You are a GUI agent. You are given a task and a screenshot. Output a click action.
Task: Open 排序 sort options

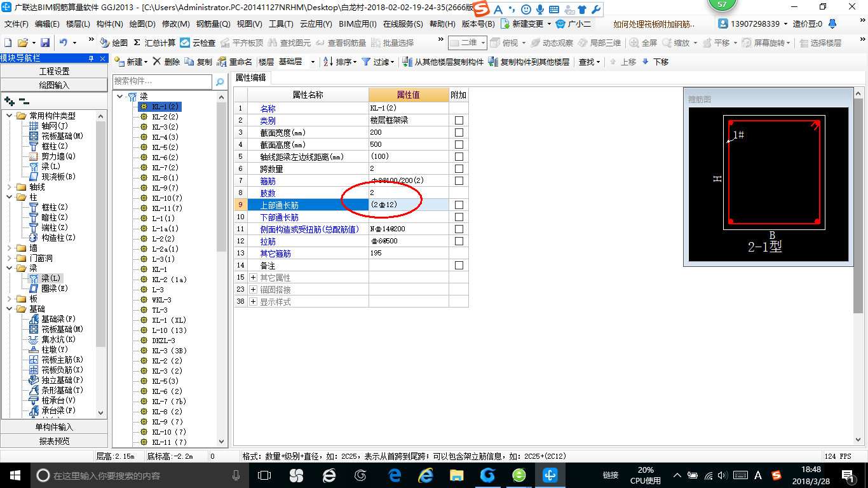[341, 62]
